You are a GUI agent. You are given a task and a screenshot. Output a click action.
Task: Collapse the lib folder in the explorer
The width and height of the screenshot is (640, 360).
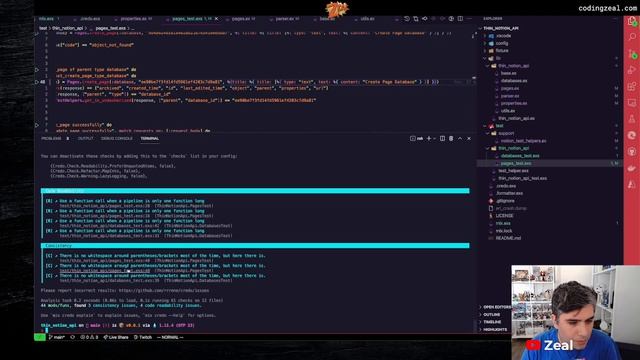coord(498,58)
